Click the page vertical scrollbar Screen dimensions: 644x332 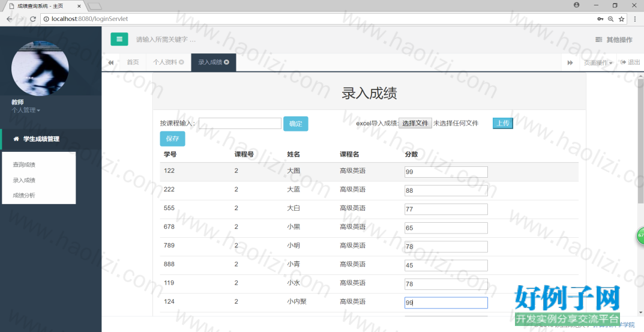pos(640,140)
